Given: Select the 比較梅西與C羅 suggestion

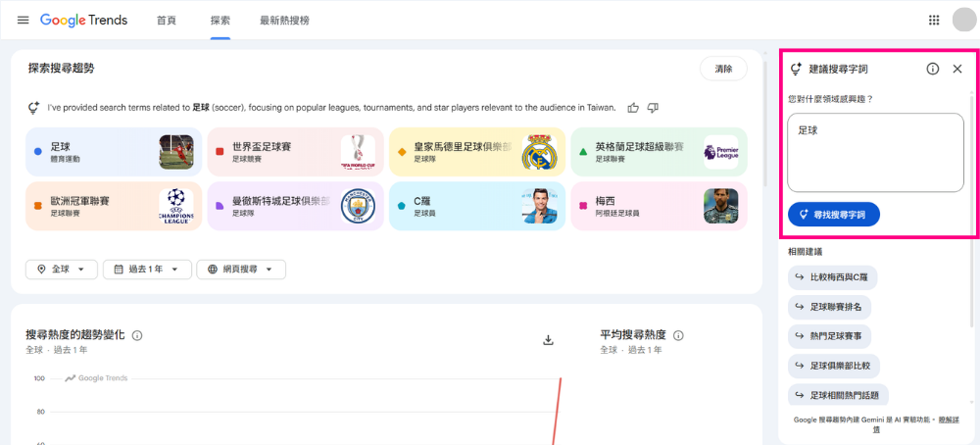Looking at the screenshot, I should click(x=832, y=277).
